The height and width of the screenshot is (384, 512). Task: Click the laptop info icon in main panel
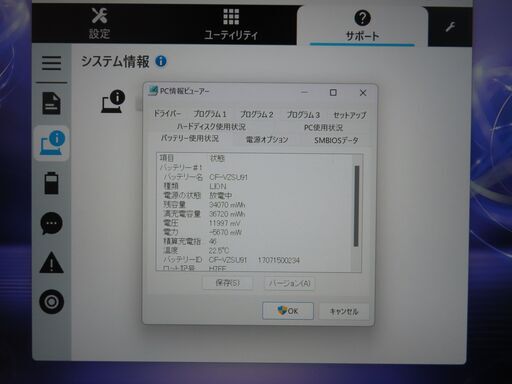coord(113,101)
